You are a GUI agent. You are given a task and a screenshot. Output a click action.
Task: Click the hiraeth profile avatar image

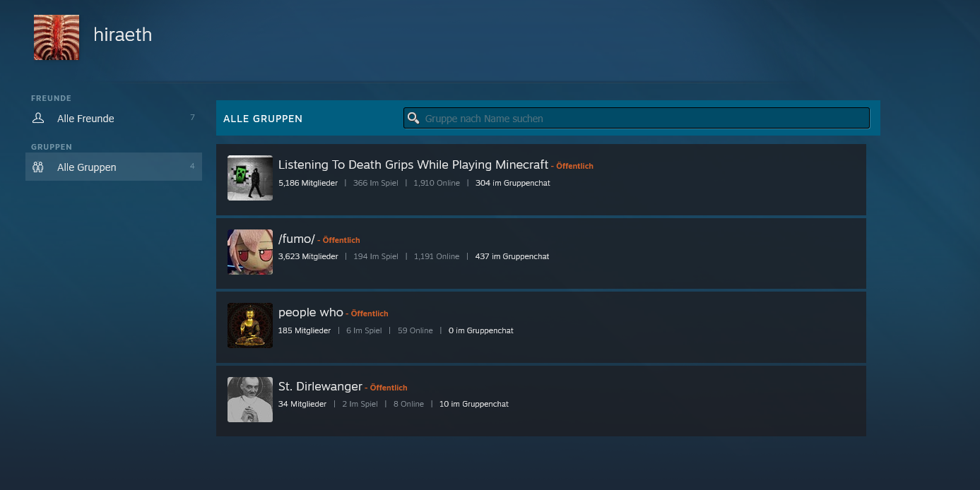[57, 37]
